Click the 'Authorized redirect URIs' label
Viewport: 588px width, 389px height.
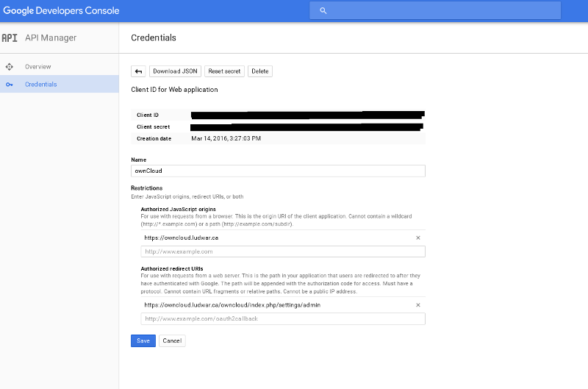pos(172,268)
